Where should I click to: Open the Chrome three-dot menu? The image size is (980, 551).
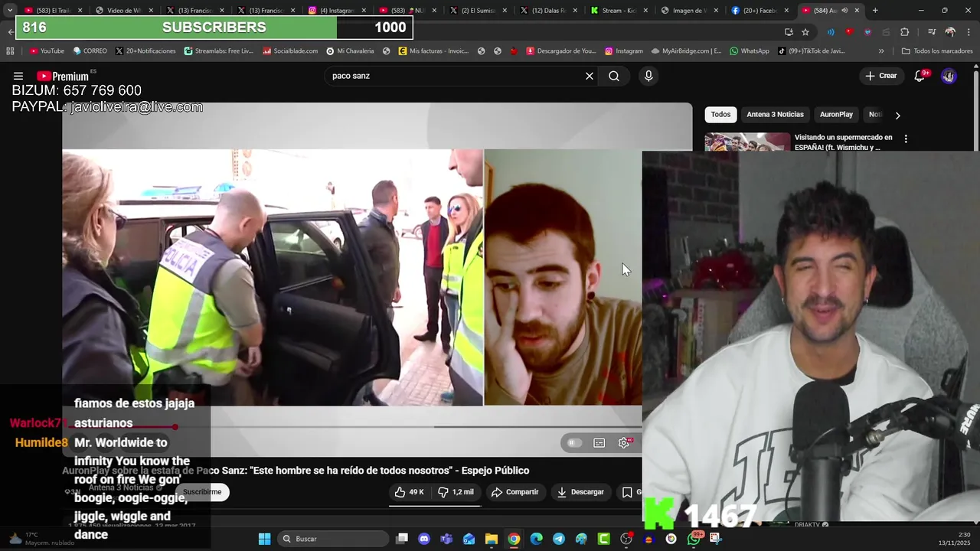click(968, 32)
